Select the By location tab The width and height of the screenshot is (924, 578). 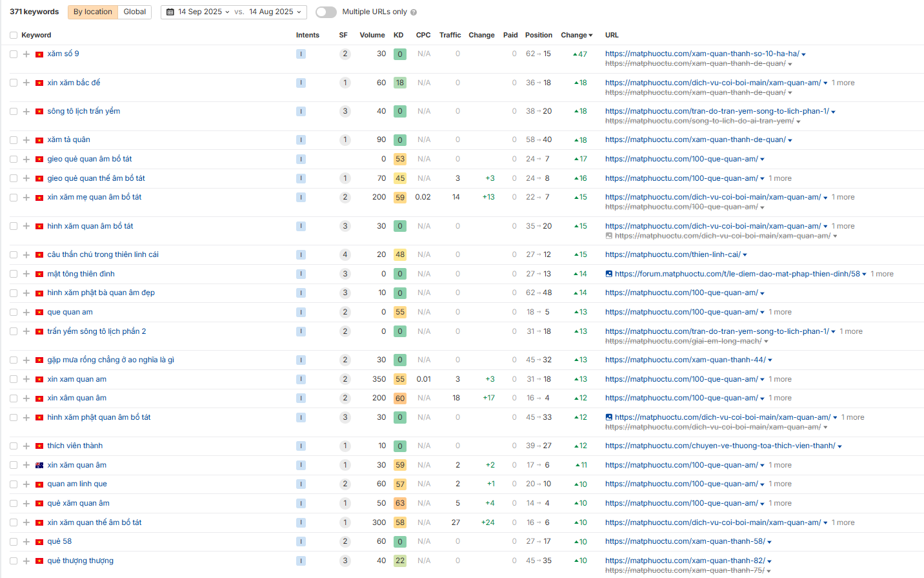pyautogui.click(x=92, y=12)
